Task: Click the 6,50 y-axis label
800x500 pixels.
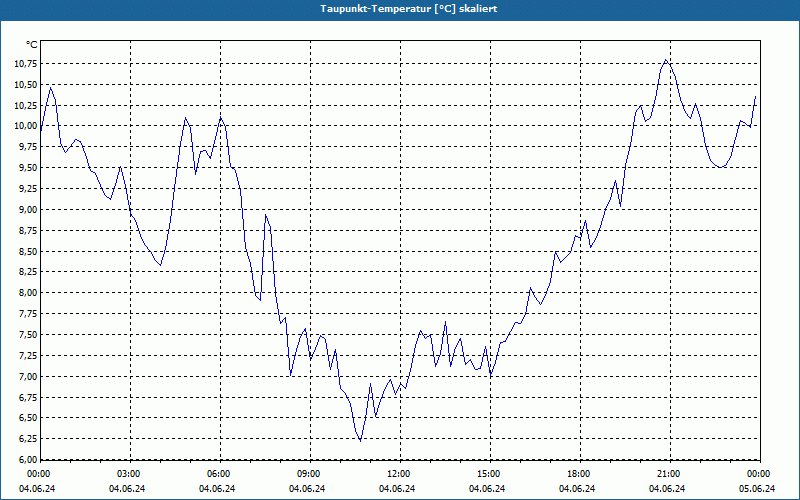Action: tap(28, 418)
